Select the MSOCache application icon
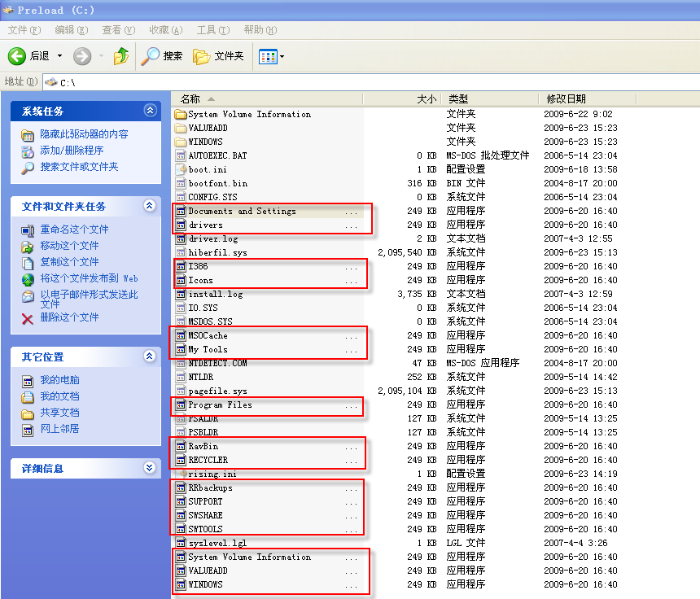 [x=181, y=335]
